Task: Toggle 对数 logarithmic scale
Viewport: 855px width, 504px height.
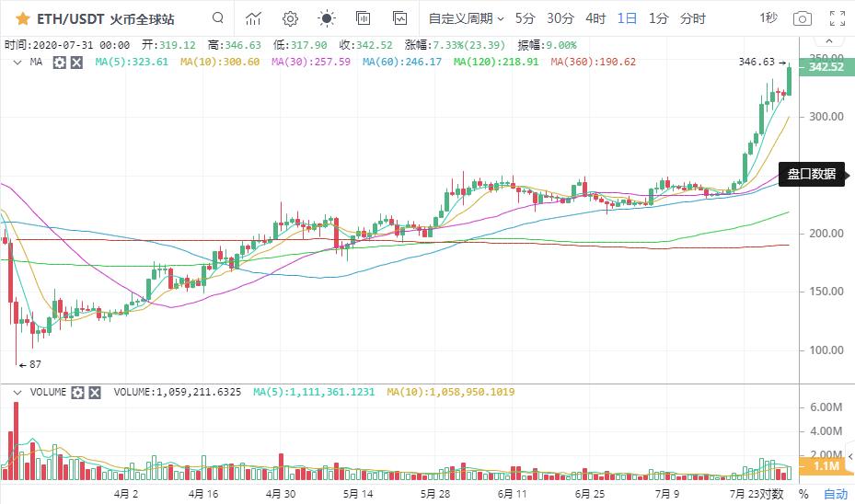Action: (771, 494)
